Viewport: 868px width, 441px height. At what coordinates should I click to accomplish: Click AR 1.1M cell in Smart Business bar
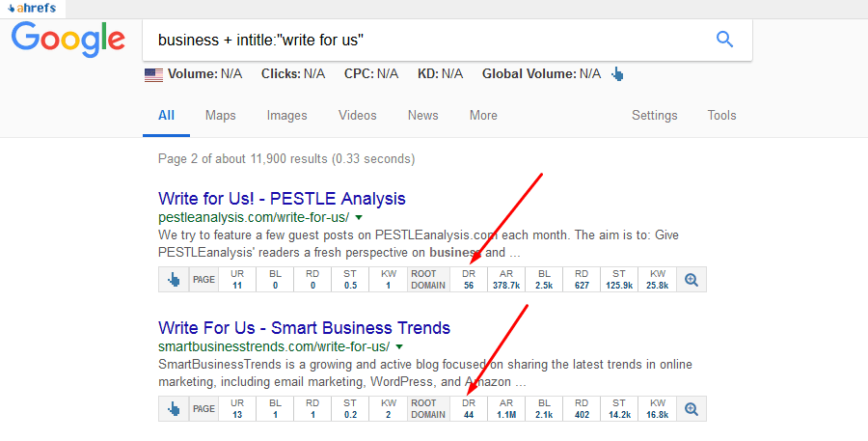click(x=506, y=409)
